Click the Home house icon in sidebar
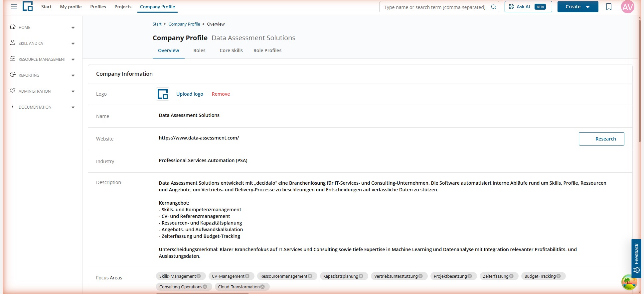The image size is (644, 294). (13, 27)
